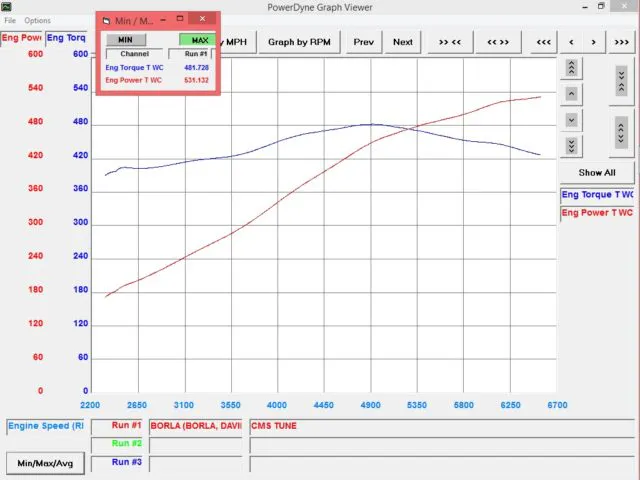Select the Run #1 name field
The width and height of the screenshot is (640, 480).
coord(197,426)
